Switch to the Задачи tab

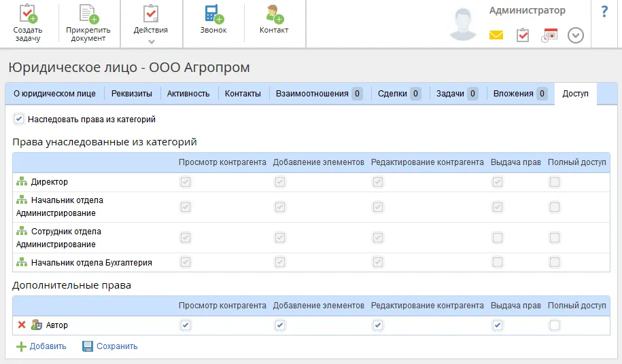coord(457,94)
